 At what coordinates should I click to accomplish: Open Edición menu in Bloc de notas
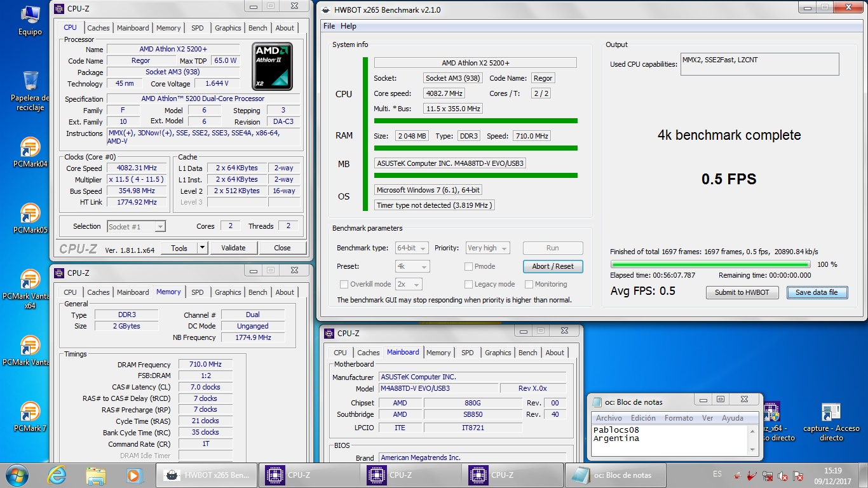coord(643,417)
